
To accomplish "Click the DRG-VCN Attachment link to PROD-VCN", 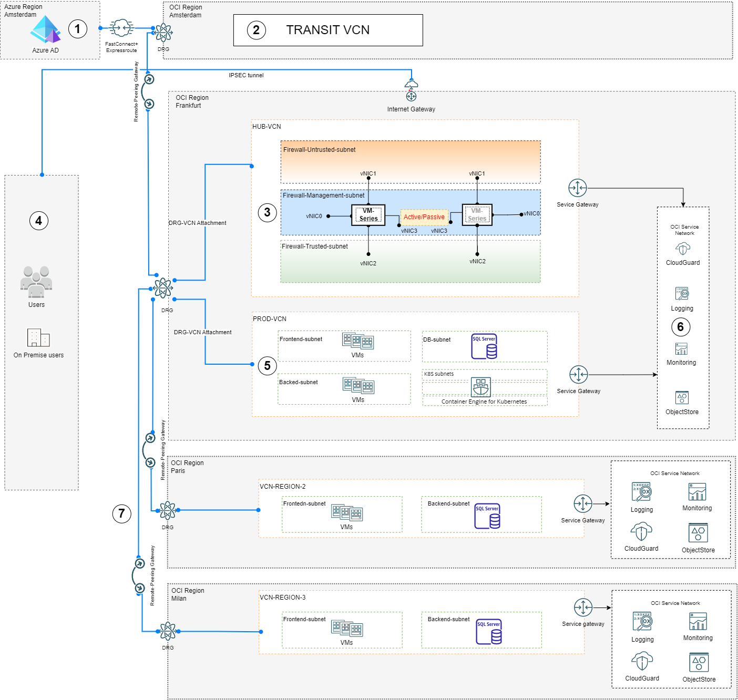I will pos(202,332).
